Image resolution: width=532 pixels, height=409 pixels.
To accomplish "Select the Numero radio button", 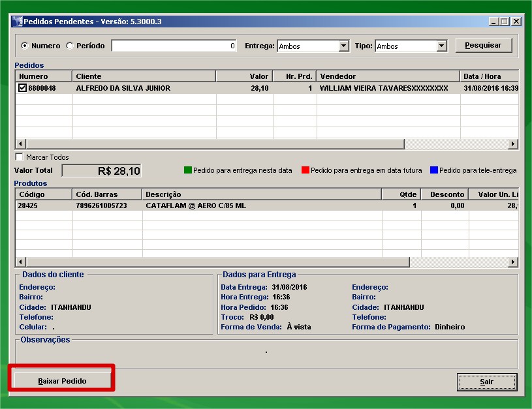I will 25,46.
